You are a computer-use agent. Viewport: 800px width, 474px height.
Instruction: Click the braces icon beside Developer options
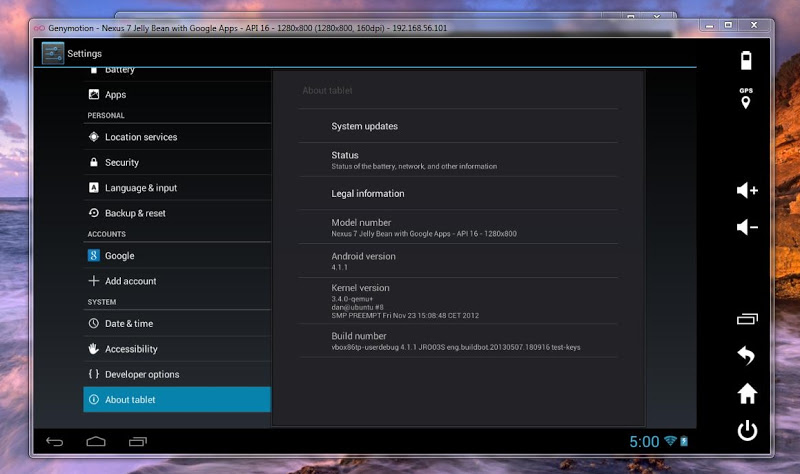point(94,374)
